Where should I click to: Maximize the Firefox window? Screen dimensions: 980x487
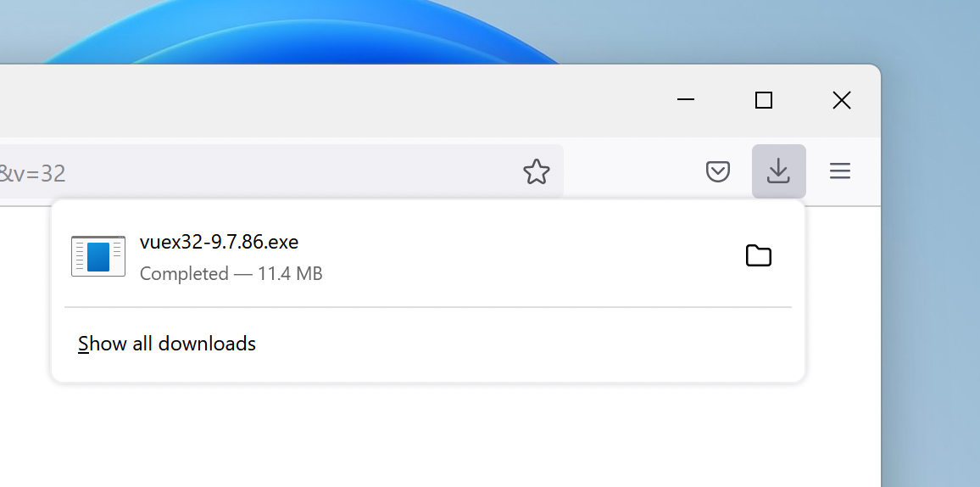[764, 100]
